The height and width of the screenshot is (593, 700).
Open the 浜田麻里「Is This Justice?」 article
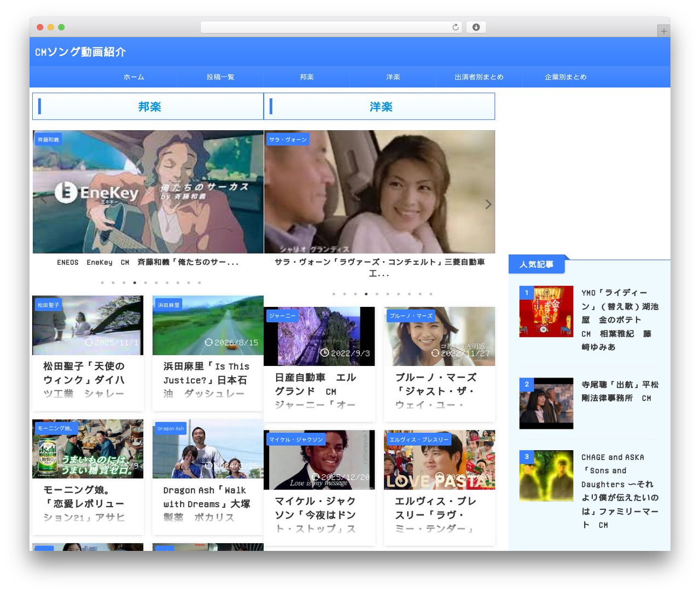pos(206,380)
